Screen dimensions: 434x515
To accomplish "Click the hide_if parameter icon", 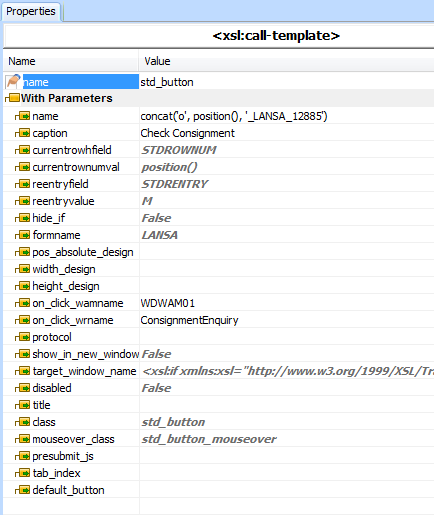I will coord(23,218).
